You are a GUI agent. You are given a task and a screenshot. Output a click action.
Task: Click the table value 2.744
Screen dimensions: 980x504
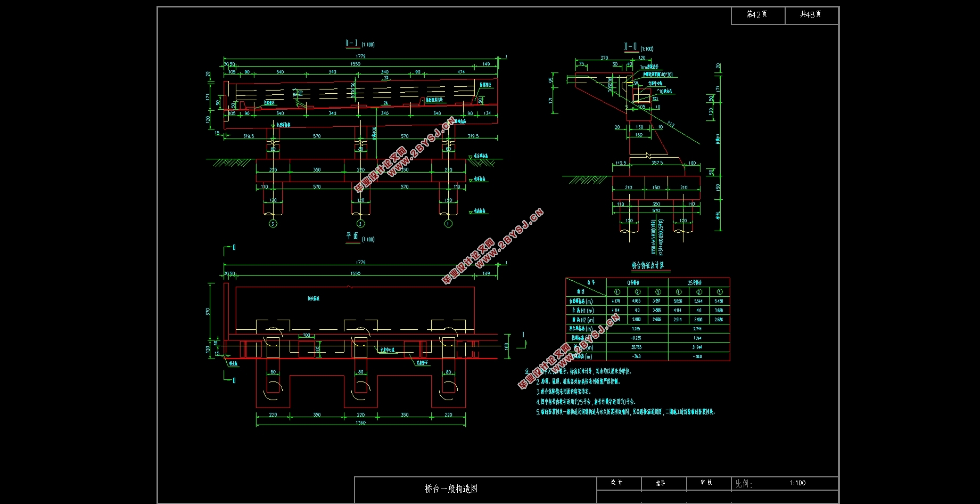pos(697,329)
